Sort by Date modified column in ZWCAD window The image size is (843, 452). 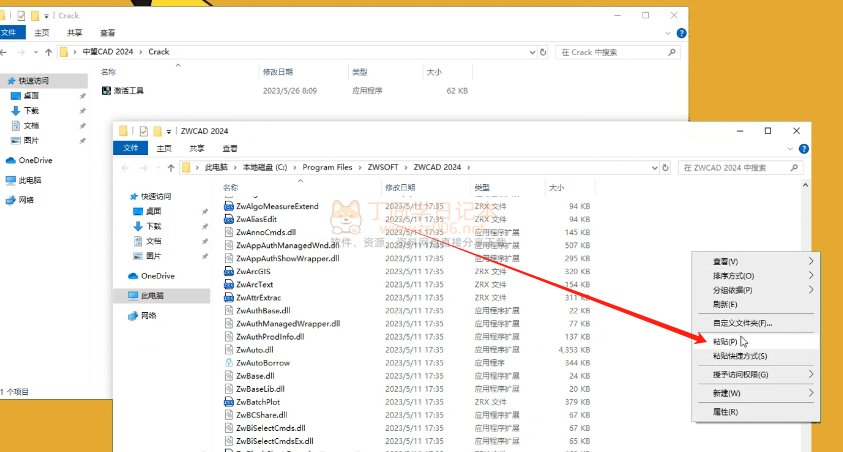[400, 188]
